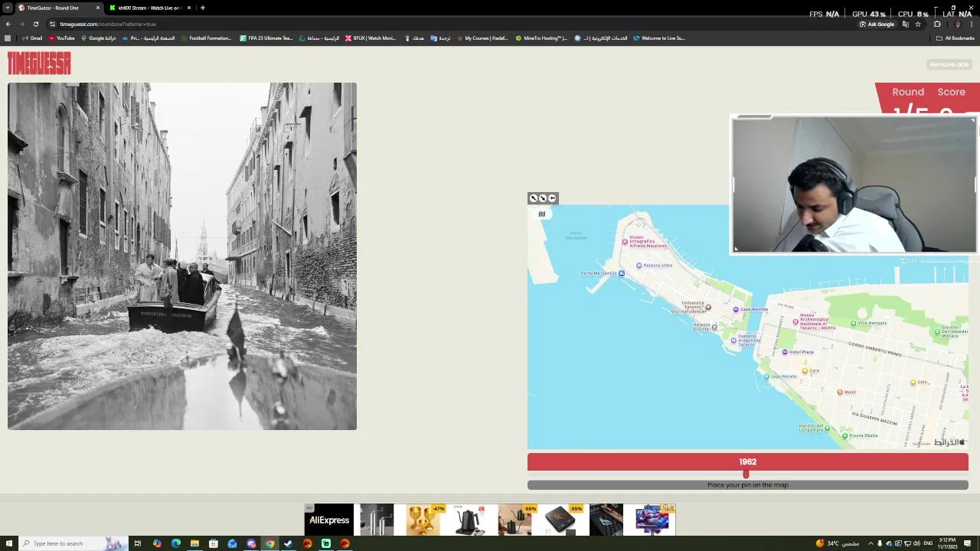Click the Villa Peripato map marker
This screenshot has height=551, width=980.
pyautogui.click(x=853, y=323)
